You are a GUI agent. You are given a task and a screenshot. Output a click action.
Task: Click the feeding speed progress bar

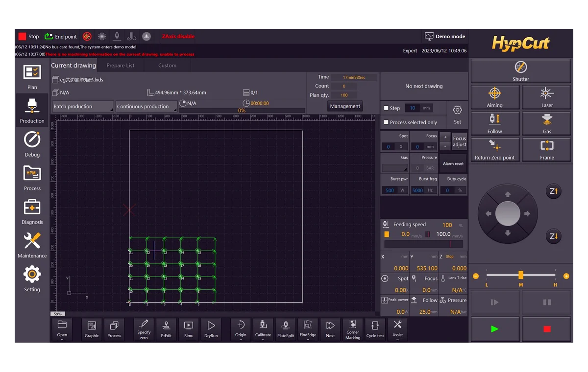tap(423, 244)
